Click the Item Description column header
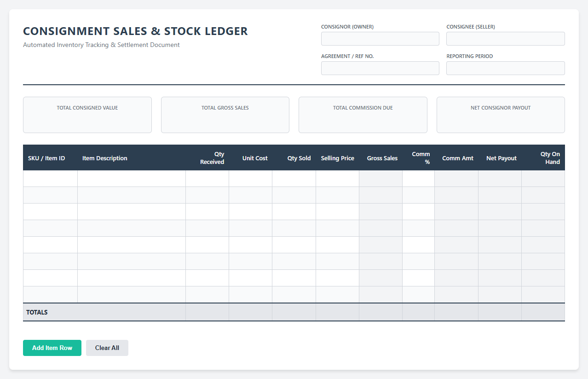Image resolution: width=588 pixels, height=379 pixels. tap(132, 158)
